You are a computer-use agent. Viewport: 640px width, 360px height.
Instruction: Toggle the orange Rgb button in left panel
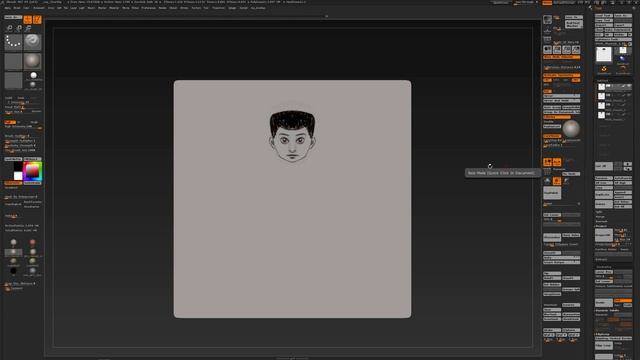tap(10, 122)
